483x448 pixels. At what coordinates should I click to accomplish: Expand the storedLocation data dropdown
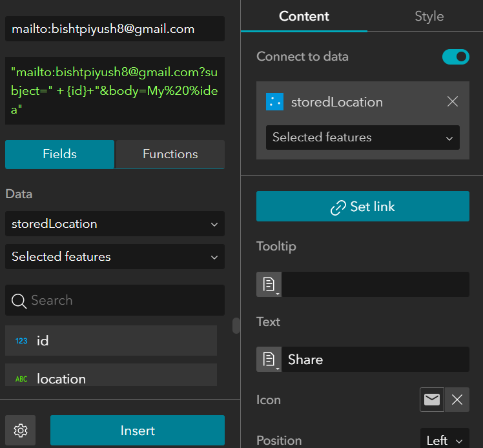point(115,224)
